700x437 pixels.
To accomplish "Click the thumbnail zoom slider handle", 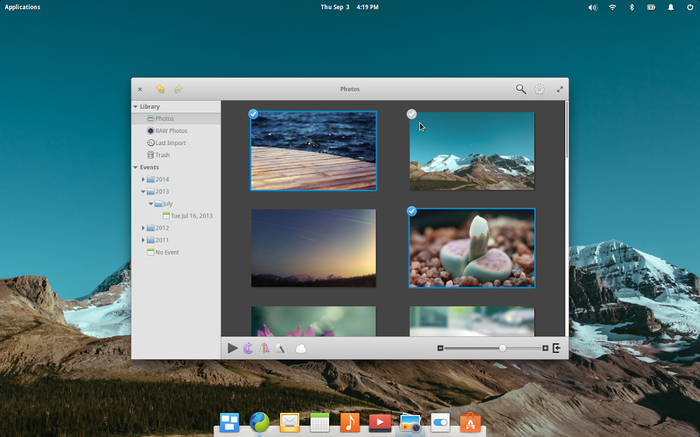I will point(502,348).
